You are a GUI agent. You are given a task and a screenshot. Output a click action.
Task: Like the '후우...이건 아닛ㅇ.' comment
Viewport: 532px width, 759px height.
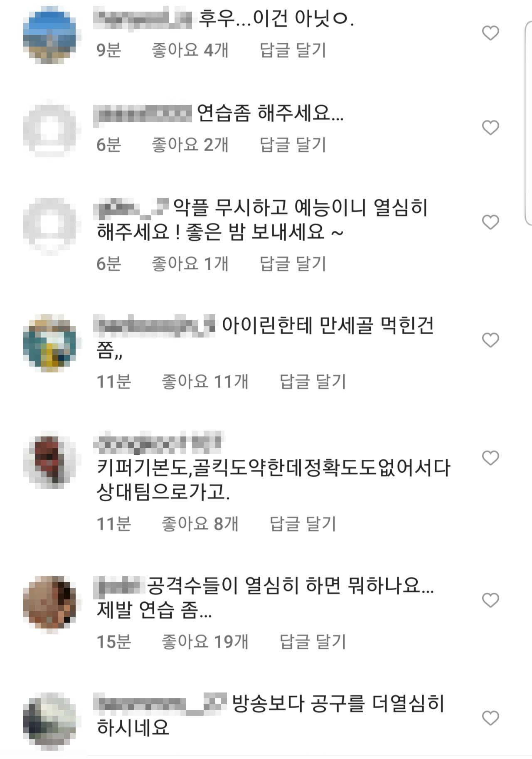point(490,33)
